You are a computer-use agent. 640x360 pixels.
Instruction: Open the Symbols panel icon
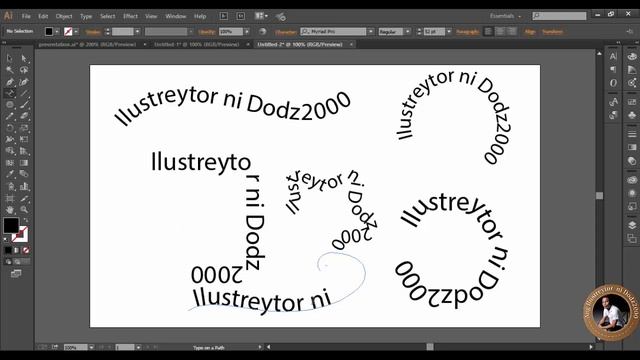632,116
